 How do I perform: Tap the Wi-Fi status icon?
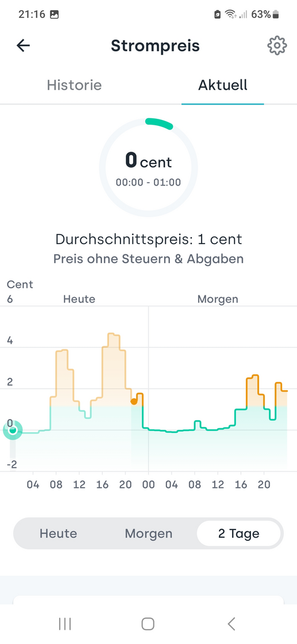[231, 15]
